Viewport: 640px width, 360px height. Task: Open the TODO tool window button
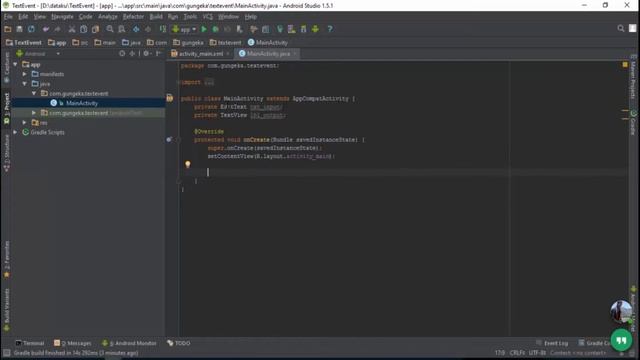click(179, 343)
